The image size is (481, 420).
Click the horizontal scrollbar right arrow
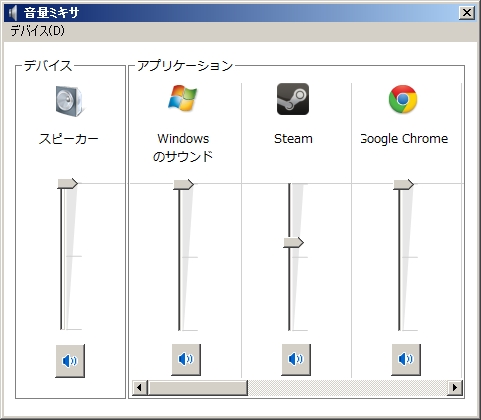pyautogui.click(x=455, y=388)
